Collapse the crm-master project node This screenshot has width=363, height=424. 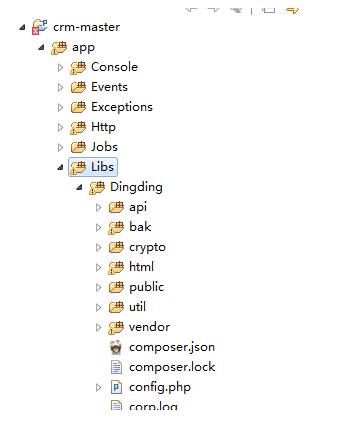click(22, 27)
